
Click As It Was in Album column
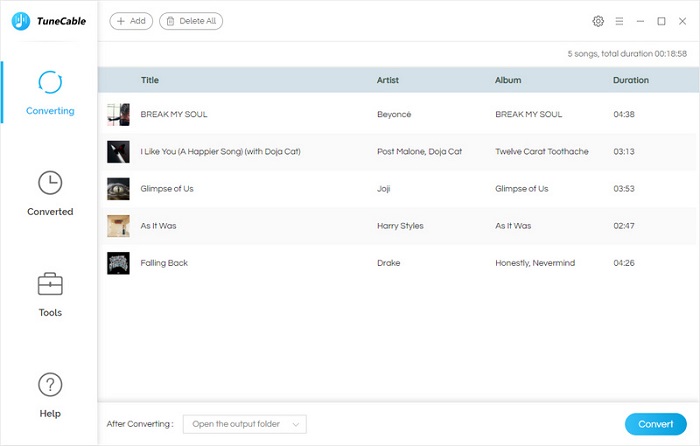(513, 225)
